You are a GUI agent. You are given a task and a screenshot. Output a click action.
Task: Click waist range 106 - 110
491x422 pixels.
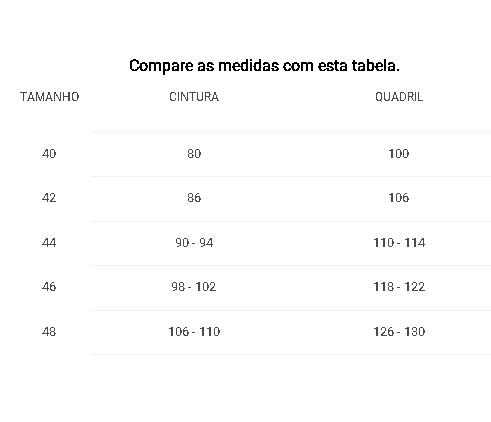point(194,332)
